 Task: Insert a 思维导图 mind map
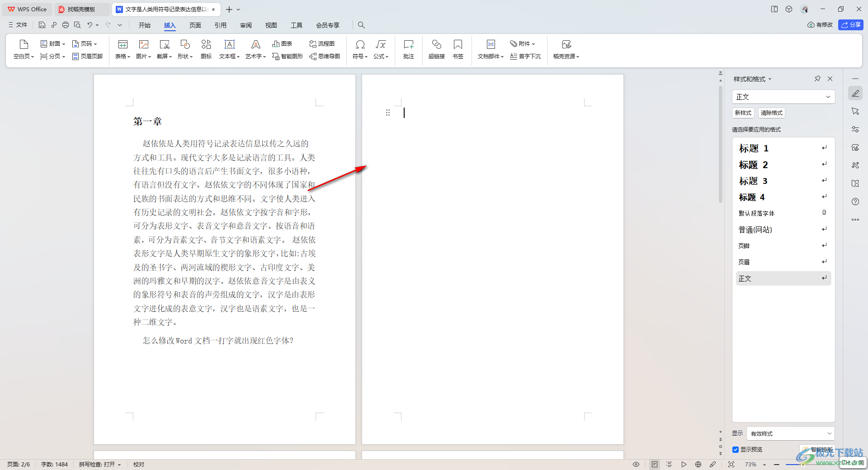[x=325, y=56]
